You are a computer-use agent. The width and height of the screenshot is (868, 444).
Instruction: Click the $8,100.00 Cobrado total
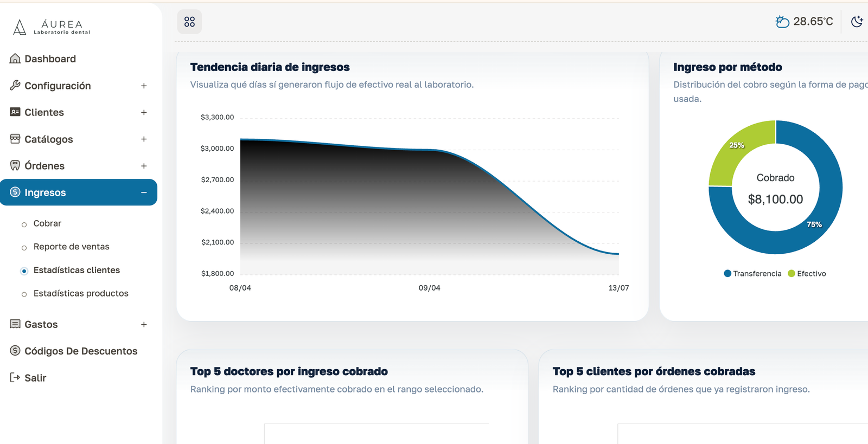[775, 200]
